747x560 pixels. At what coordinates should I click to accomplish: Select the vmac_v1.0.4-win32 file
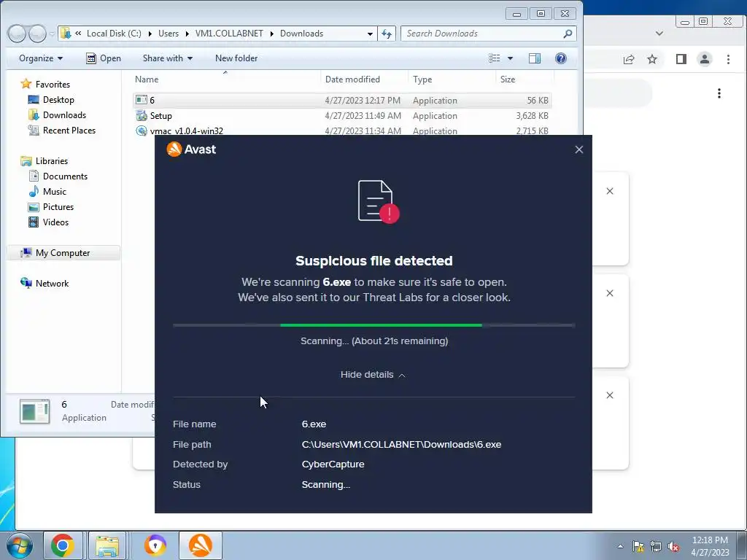(342, 131)
